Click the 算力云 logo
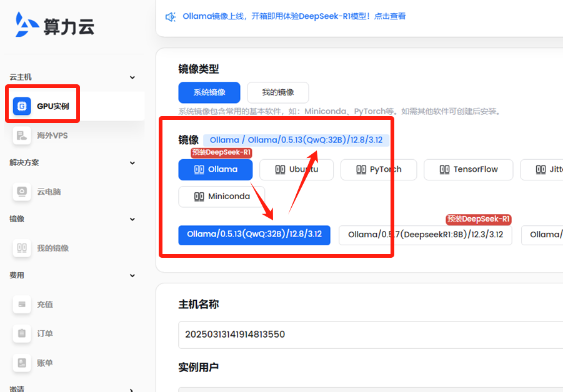The height and width of the screenshot is (392, 563). point(55,24)
